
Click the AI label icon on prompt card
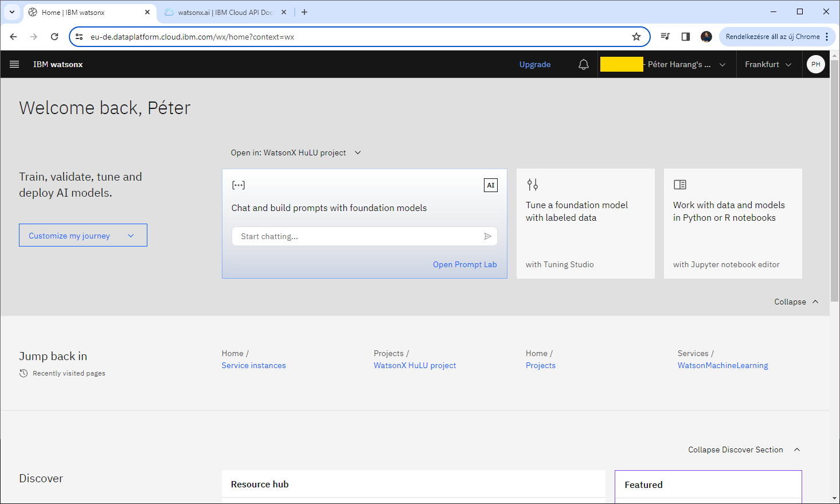point(491,185)
